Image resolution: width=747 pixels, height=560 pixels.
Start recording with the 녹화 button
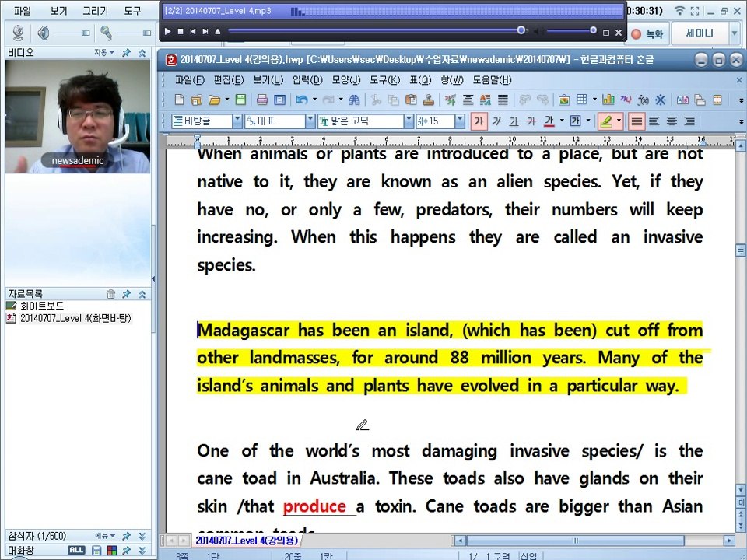(x=647, y=33)
